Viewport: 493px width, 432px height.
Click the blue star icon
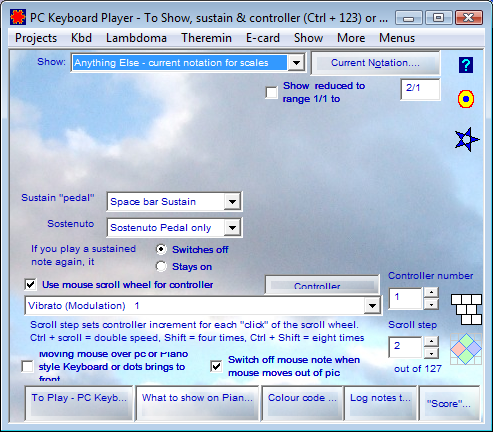(x=467, y=139)
